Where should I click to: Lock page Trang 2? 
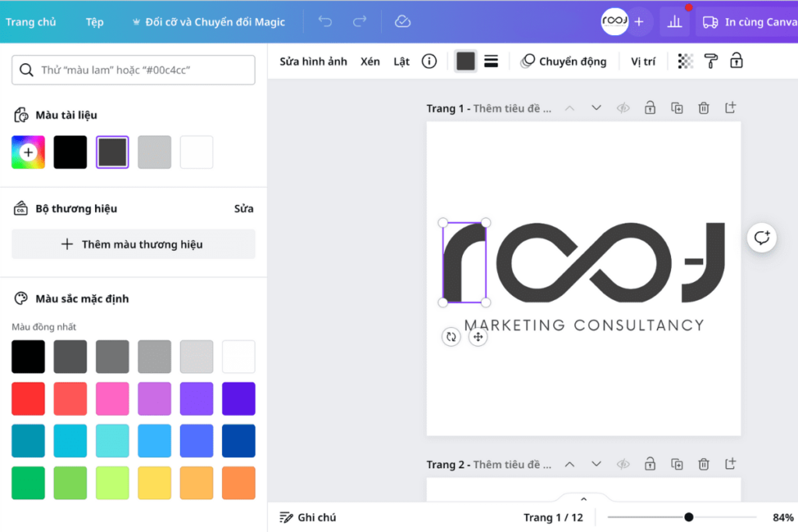[x=650, y=463]
